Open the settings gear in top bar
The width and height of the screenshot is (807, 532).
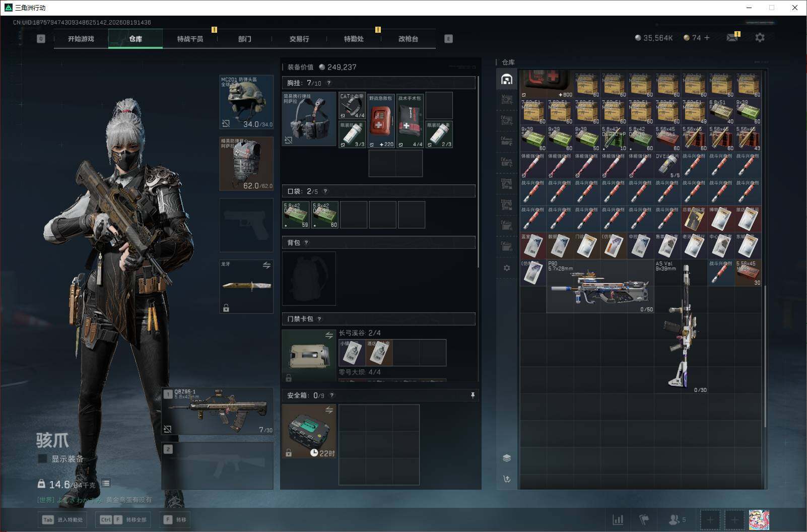tap(760, 37)
